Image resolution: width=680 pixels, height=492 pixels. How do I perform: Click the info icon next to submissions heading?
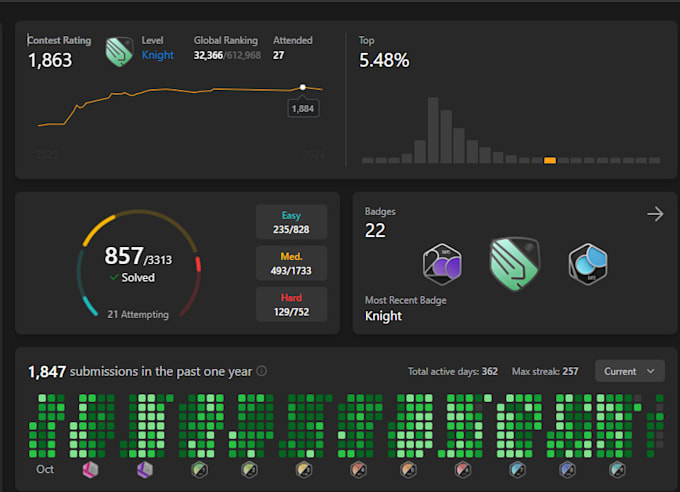click(262, 371)
